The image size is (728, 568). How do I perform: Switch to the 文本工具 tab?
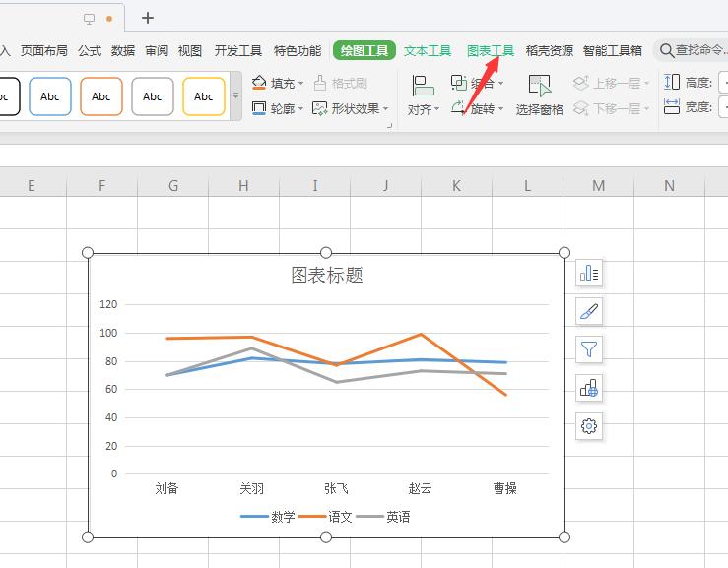pos(428,50)
